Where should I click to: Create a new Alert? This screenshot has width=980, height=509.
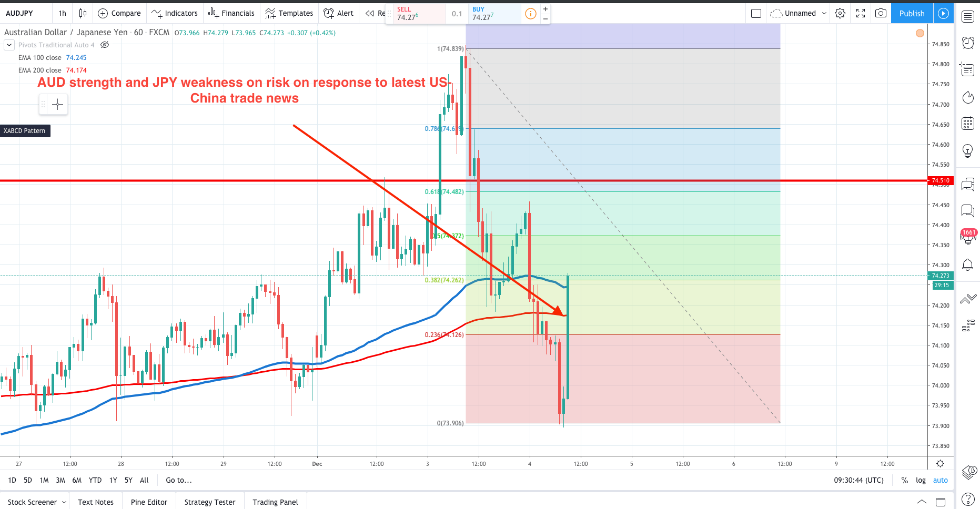point(338,13)
